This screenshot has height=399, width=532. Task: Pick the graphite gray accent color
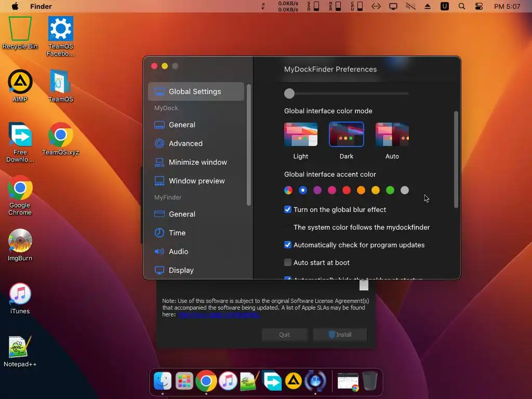(x=405, y=190)
